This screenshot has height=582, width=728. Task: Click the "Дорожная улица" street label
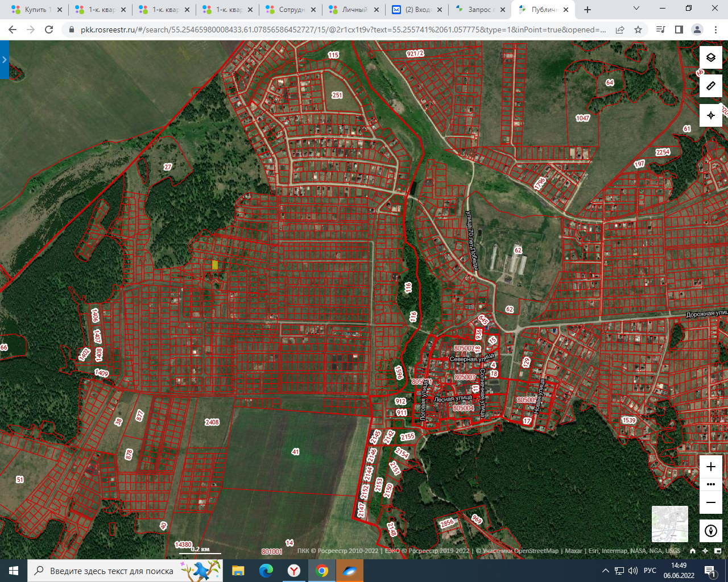[707, 314]
